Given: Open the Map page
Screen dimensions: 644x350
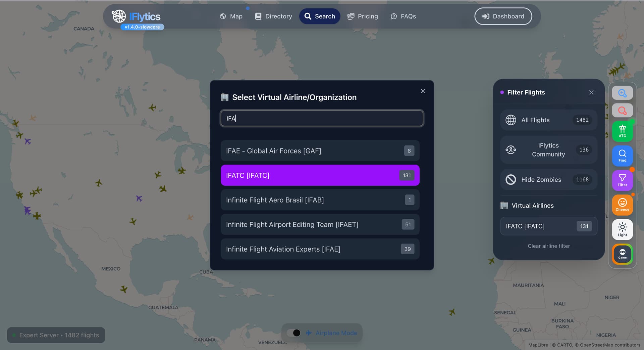Looking at the screenshot, I should [x=231, y=16].
